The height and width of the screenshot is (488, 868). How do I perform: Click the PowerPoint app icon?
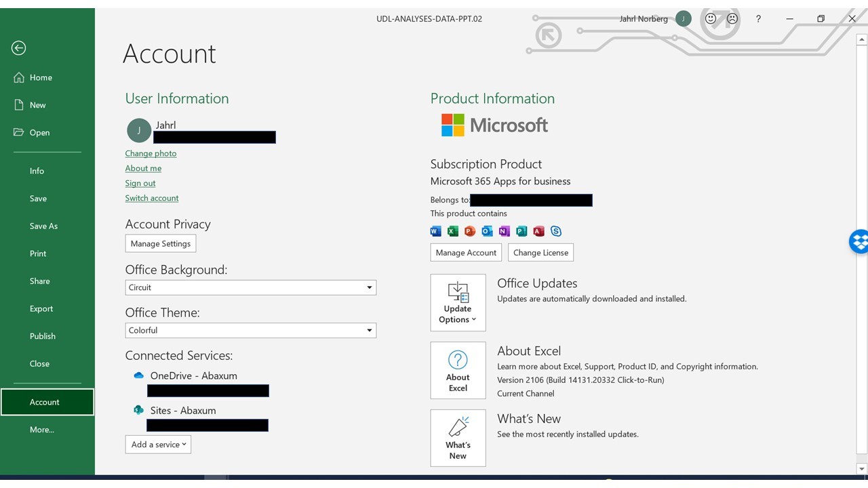point(469,231)
